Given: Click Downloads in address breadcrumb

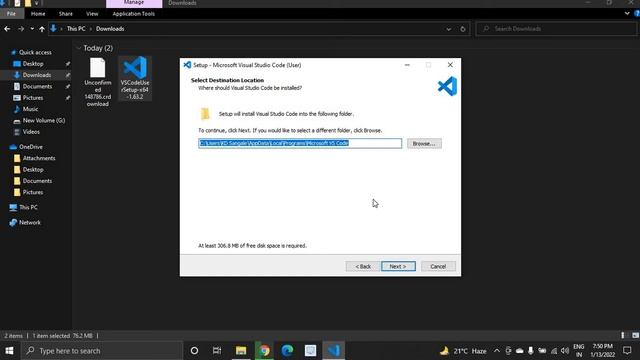Looking at the screenshot, I should tap(110, 29).
